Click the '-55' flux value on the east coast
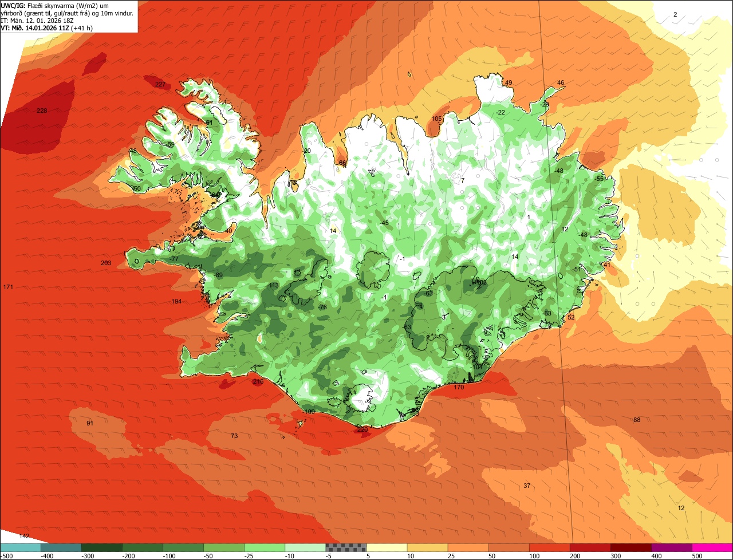 point(599,179)
